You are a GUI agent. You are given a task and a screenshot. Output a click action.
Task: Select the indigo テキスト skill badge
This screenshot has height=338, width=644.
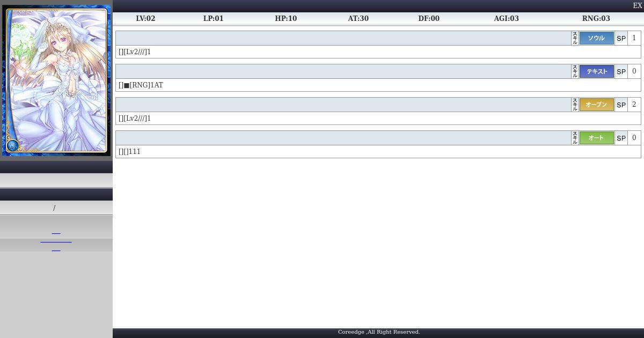596,71
